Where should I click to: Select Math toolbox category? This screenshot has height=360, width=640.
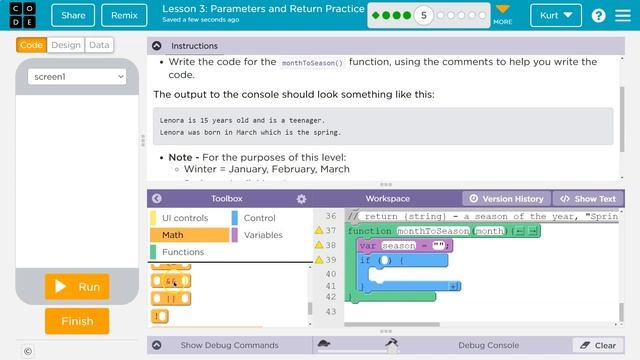coord(190,235)
